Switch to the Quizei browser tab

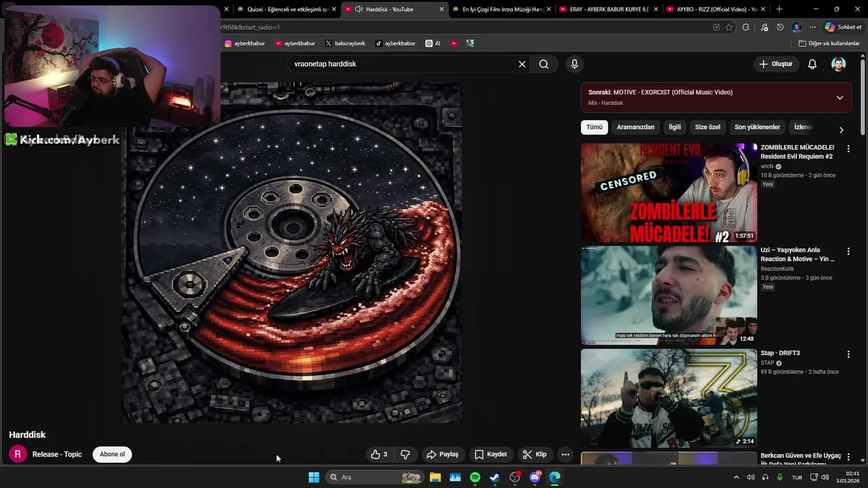[x=287, y=9]
